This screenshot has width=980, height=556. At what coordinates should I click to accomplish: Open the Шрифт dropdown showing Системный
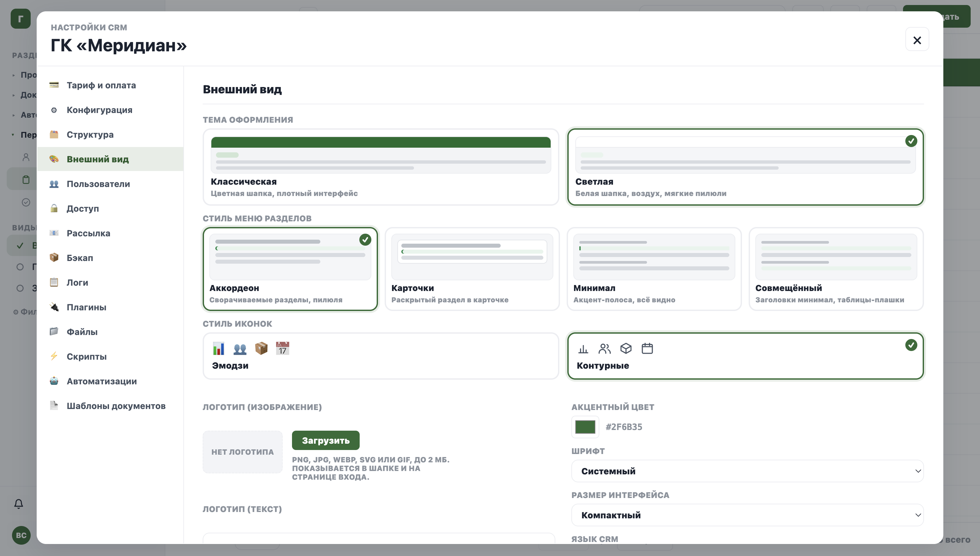(x=747, y=471)
